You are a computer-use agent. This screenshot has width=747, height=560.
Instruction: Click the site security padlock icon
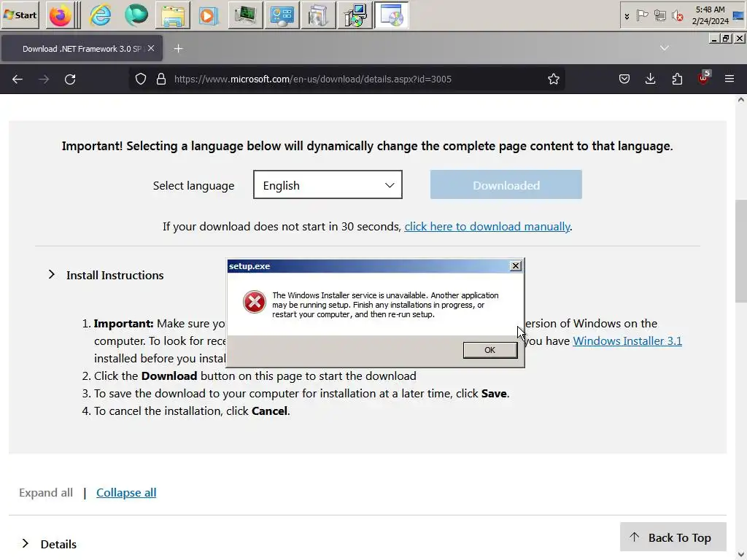click(x=161, y=79)
